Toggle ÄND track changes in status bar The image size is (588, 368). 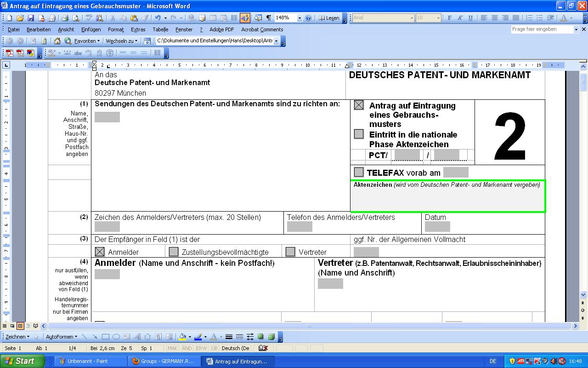click(x=187, y=348)
